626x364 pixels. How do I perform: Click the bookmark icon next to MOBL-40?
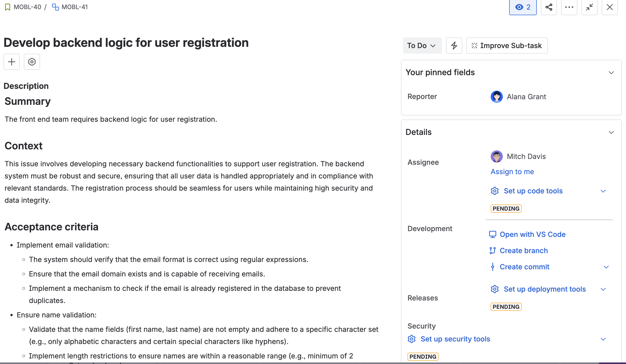pos(7,7)
